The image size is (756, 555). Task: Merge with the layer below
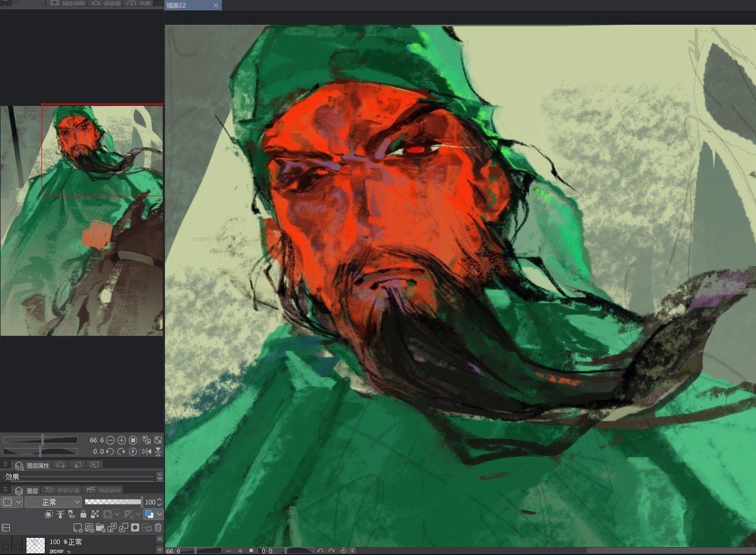[x=124, y=528]
